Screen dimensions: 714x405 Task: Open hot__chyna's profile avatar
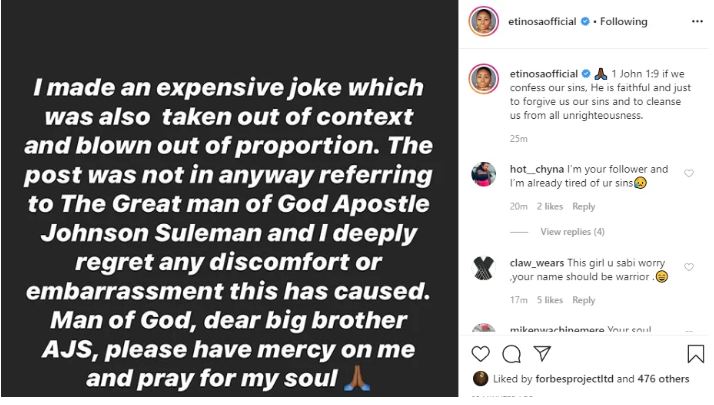pyautogui.click(x=483, y=174)
